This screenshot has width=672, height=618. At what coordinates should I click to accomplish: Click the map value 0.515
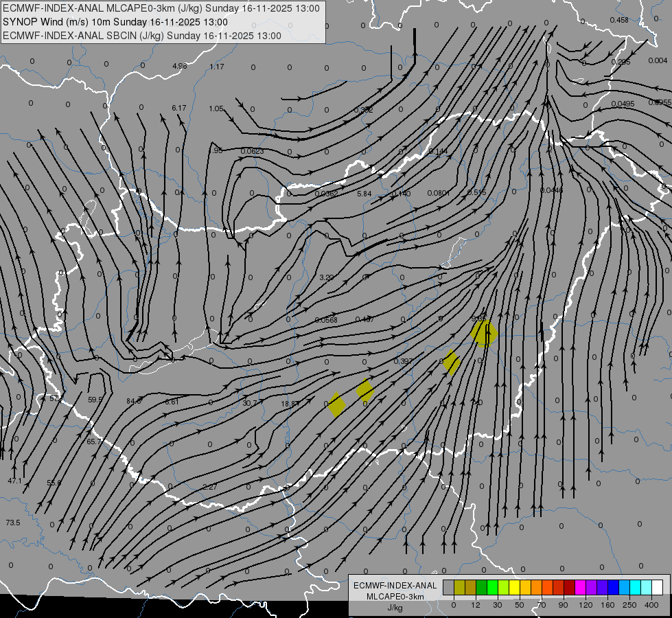(x=476, y=192)
